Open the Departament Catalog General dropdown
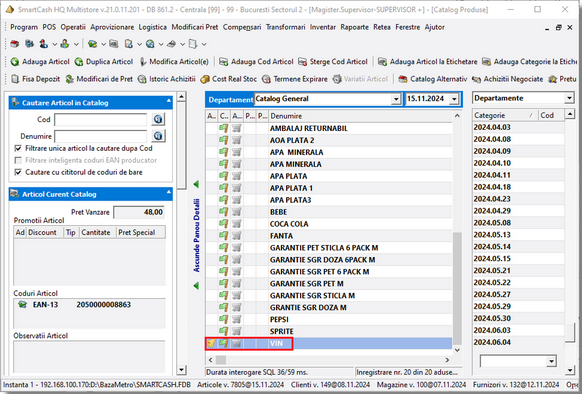 point(396,99)
